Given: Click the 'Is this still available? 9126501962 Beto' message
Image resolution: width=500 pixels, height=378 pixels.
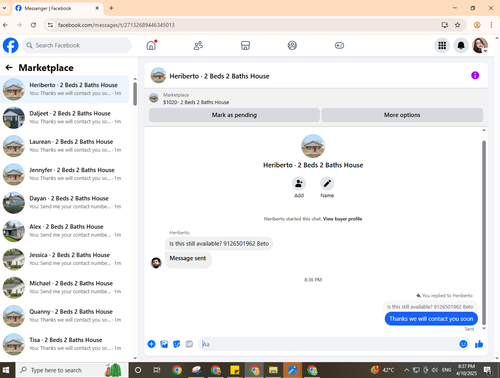Looking at the screenshot, I should pos(219,244).
